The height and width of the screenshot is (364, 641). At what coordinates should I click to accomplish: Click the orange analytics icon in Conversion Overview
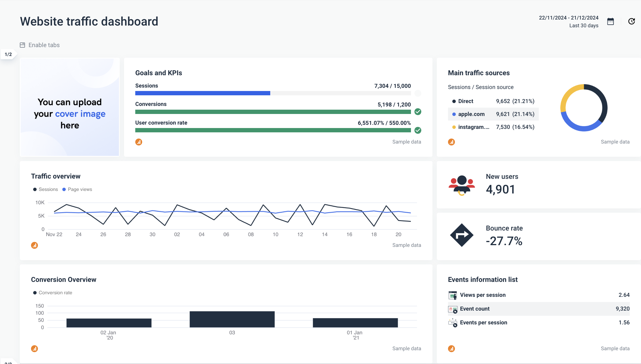[34, 349]
